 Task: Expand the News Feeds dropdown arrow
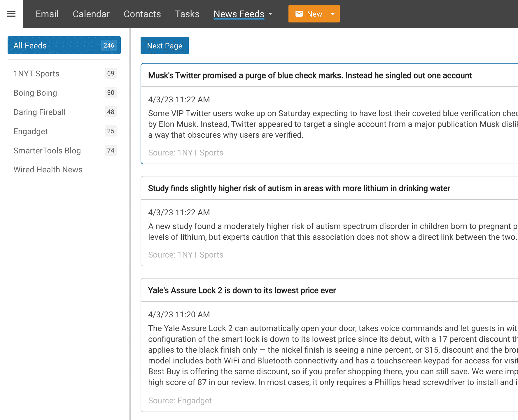pyautogui.click(x=270, y=14)
